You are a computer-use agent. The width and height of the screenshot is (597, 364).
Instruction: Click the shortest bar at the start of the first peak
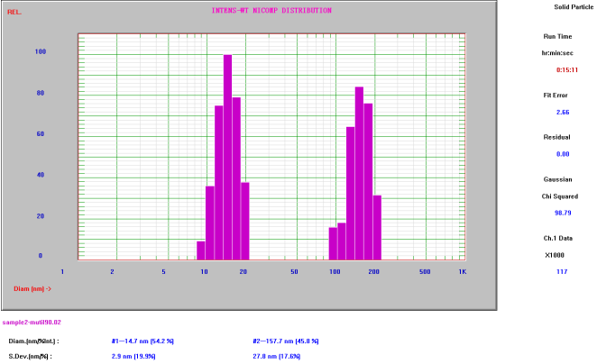point(200,250)
